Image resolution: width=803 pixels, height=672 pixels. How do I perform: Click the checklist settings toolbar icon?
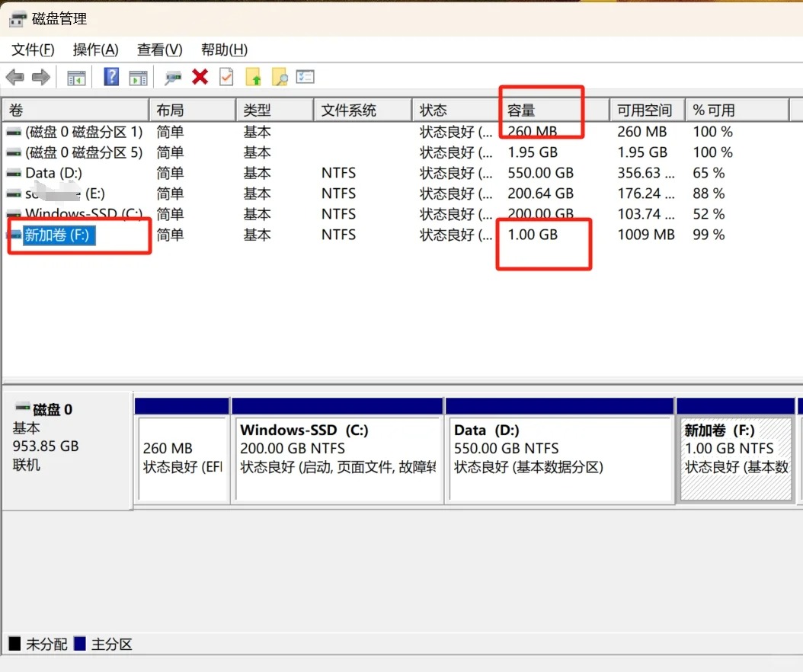pyautogui.click(x=306, y=77)
